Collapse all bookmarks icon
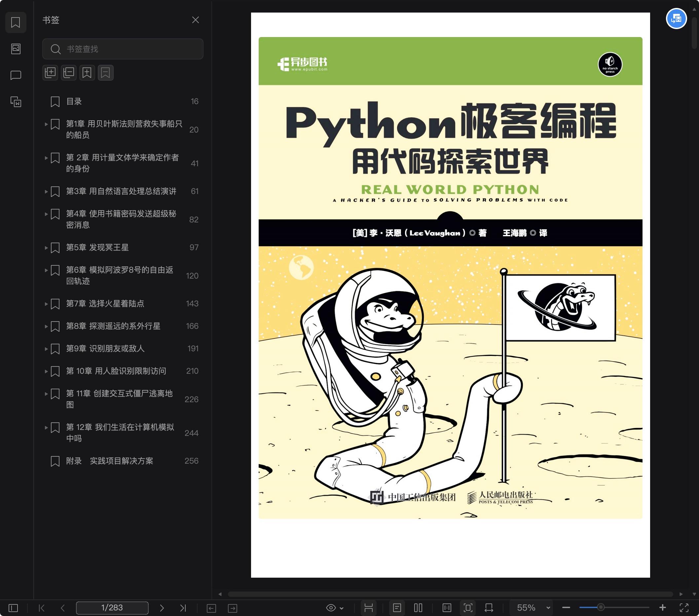Image resolution: width=699 pixels, height=616 pixels. (x=69, y=72)
